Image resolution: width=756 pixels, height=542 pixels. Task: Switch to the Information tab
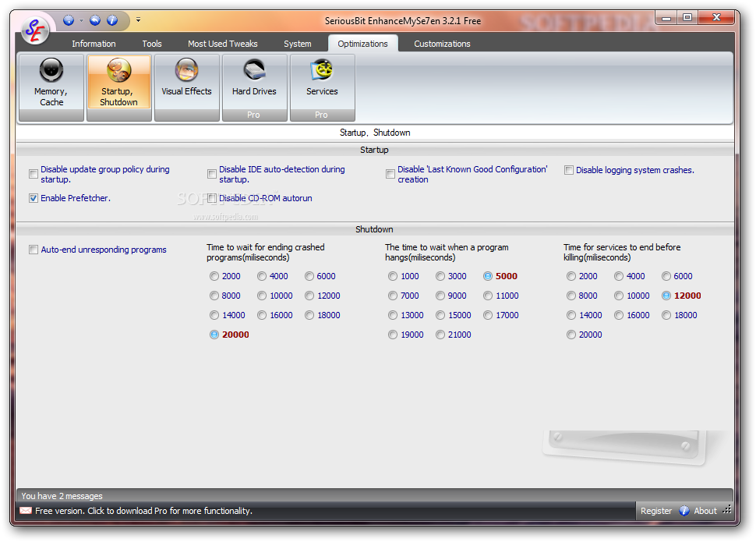click(x=94, y=44)
